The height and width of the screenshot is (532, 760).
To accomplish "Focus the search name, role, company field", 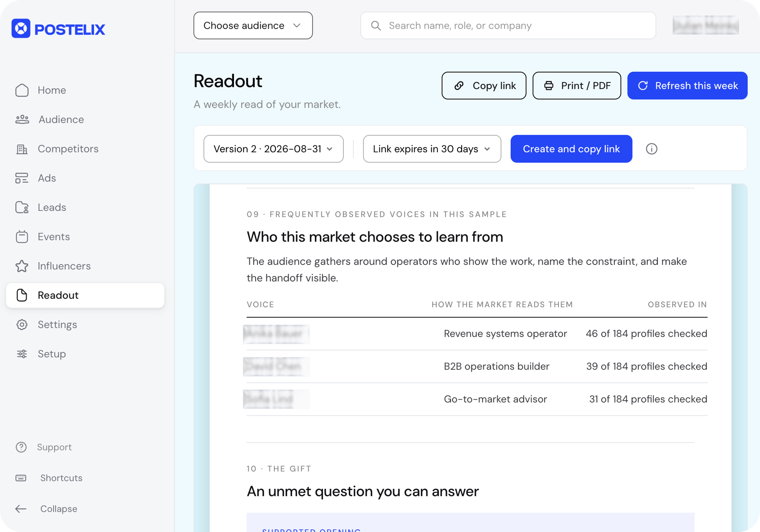I will [x=508, y=25].
